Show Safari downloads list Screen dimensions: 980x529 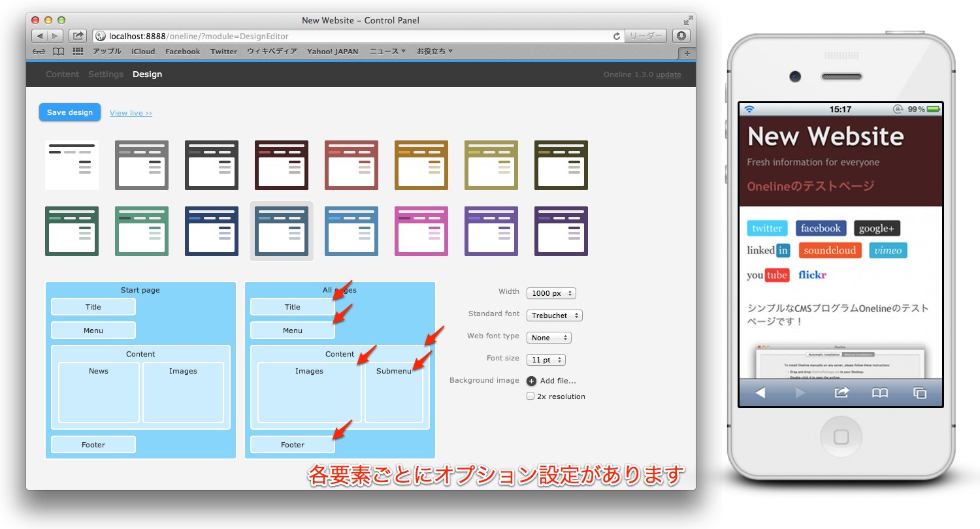click(681, 37)
